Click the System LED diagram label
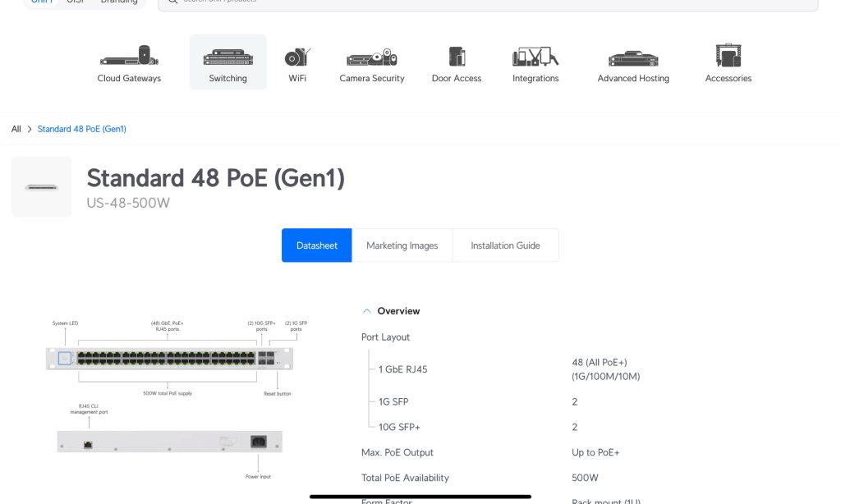Image resolution: width=841 pixels, height=504 pixels. [65, 323]
